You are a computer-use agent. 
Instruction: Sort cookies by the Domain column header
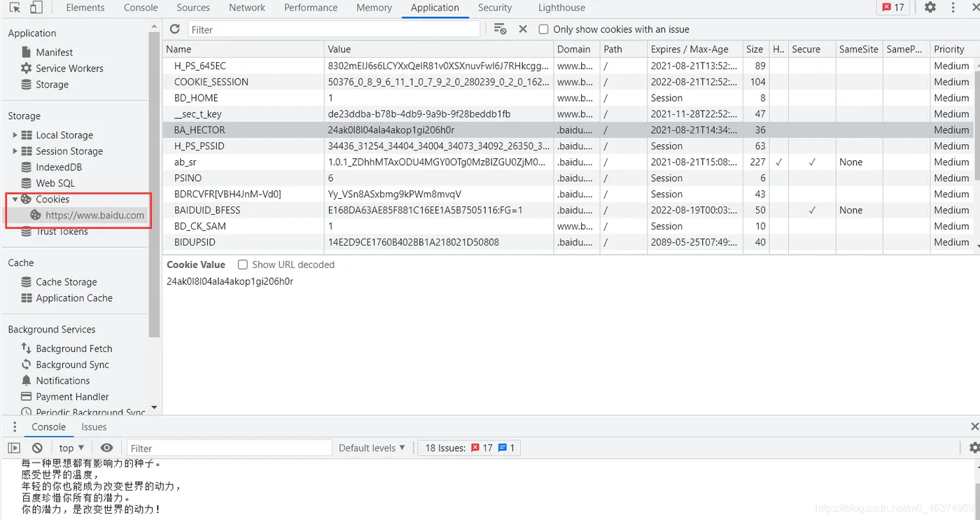577,49
